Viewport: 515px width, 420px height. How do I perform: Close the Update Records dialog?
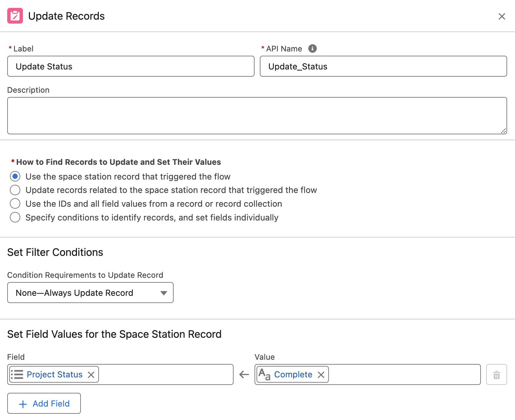point(502,16)
